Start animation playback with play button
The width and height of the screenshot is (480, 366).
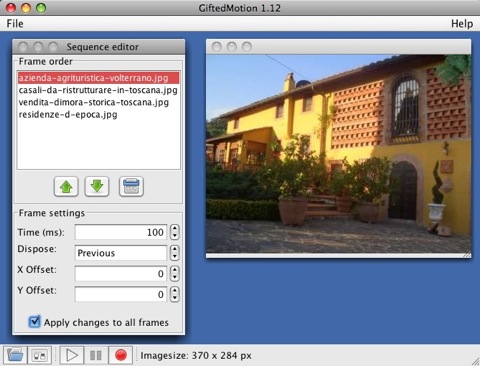pos(72,355)
